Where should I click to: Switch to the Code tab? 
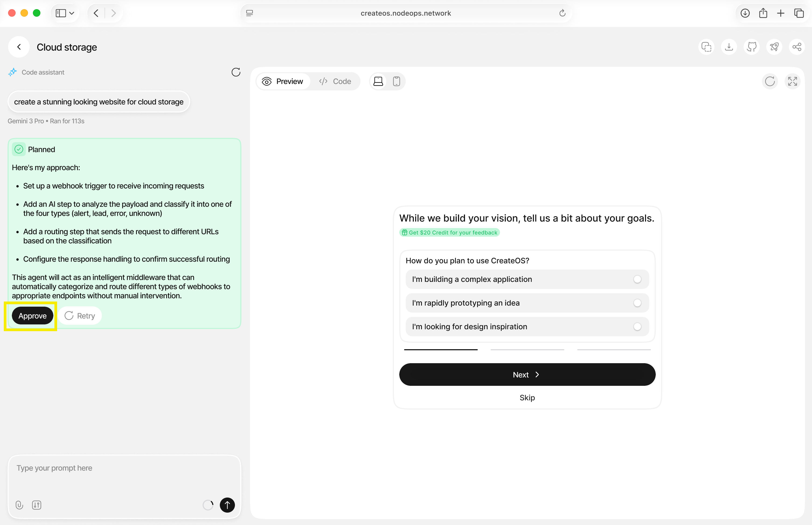[x=335, y=82]
